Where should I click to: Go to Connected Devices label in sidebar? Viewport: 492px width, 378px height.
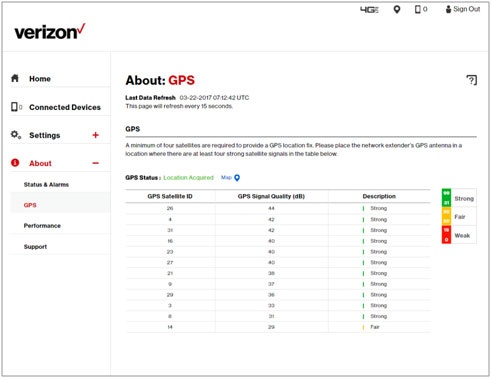[65, 107]
